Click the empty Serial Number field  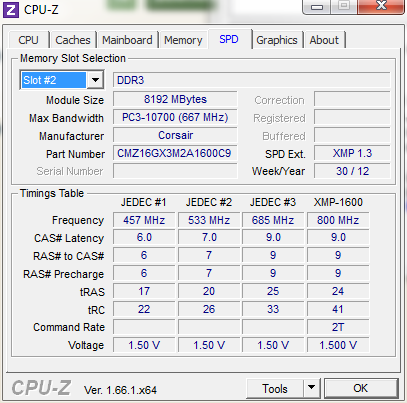pyautogui.click(x=175, y=171)
